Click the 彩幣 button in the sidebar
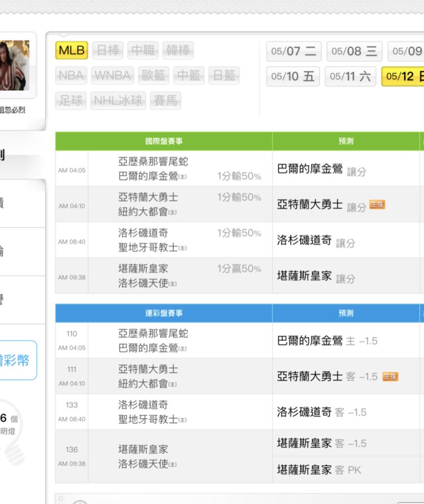The image size is (424, 504). 18,360
